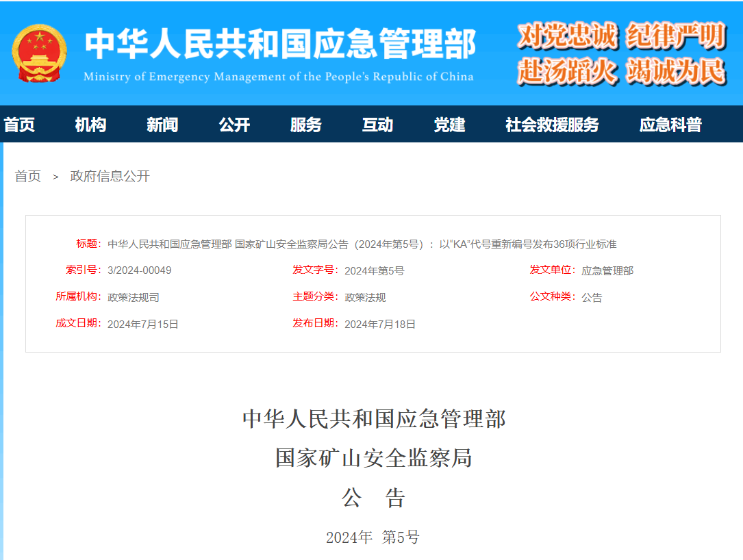Switch to the 互动 section
Image resolution: width=743 pixels, height=560 pixels.
(x=377, y=125)
